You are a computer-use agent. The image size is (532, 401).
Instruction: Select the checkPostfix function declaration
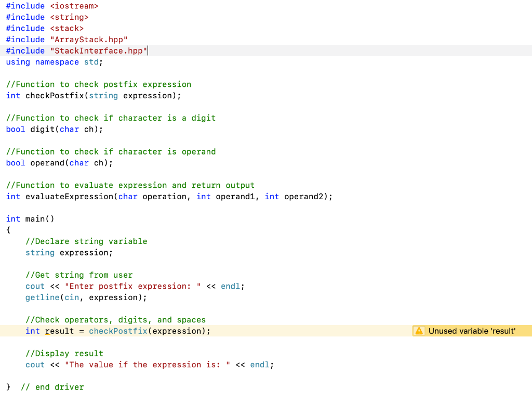(x=94, y=95)
